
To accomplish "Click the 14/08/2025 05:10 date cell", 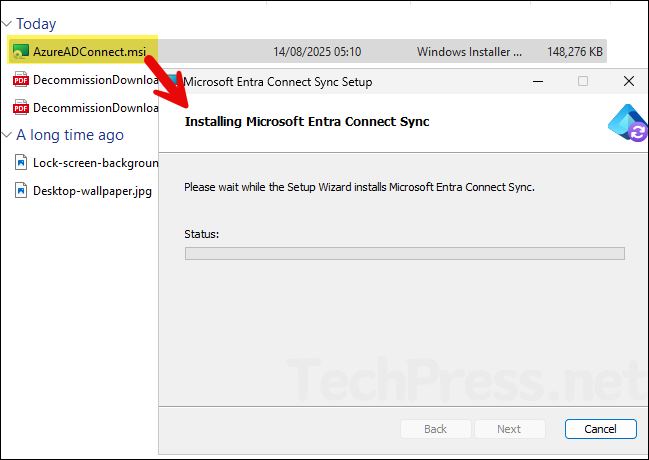I will point(317,52).
